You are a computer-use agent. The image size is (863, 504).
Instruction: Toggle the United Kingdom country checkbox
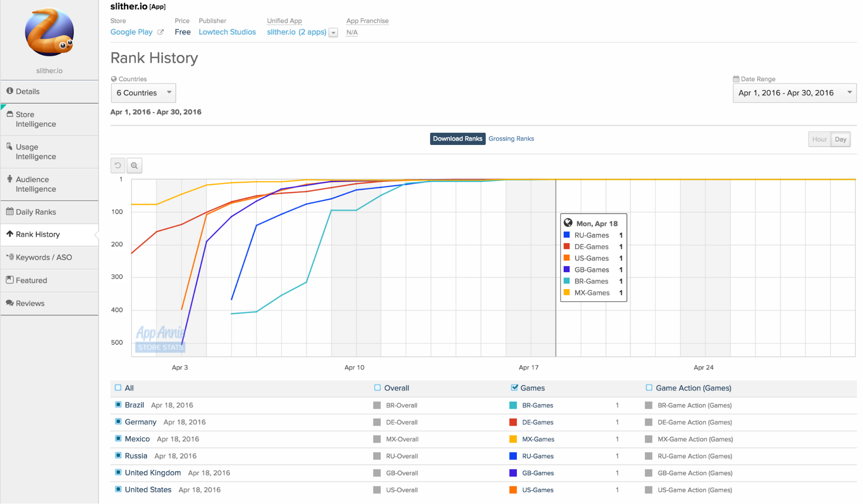[x=118, y=472]
